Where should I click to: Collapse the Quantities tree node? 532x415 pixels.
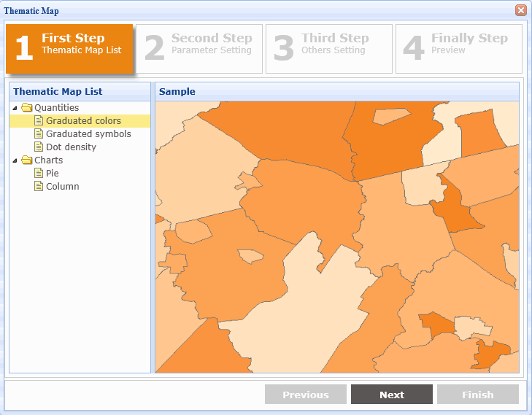[x=15, y=108]
